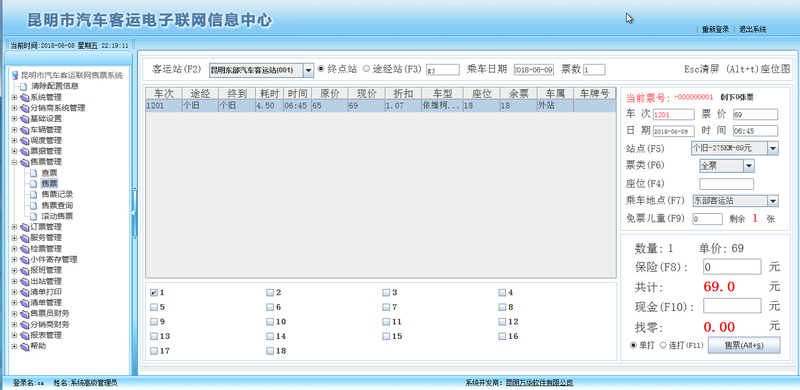Check seat 7 checkbox
Viewport: 800px width, 390px height.
point(386,307)
